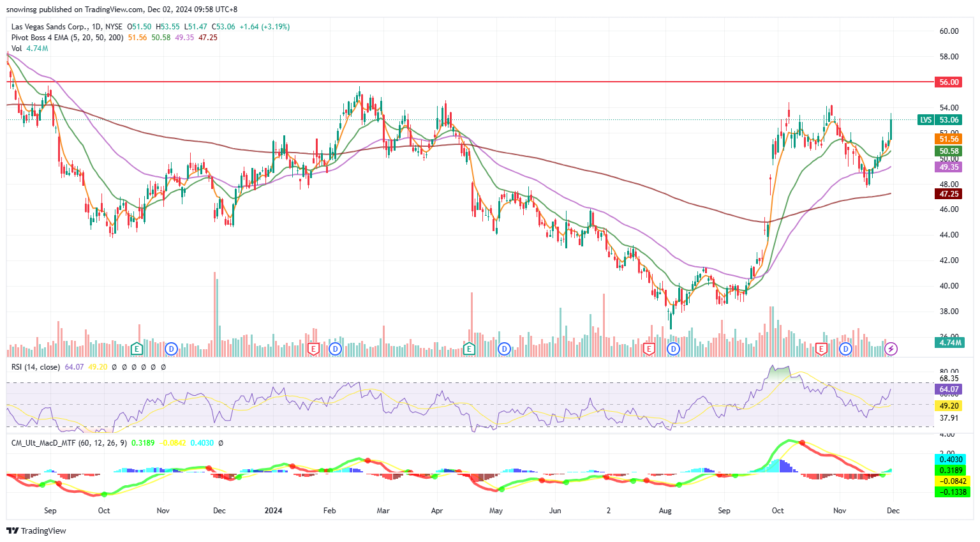The width and height of the screenshot is (980, 542).
Task: Click the dark red 47.25 axis label
Action: tap(949, 193)
